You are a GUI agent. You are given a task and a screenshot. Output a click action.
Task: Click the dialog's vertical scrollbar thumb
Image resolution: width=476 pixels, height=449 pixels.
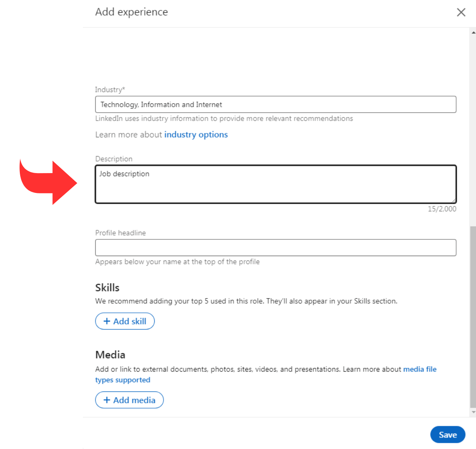pyautogui.click(x=473, y=318)
